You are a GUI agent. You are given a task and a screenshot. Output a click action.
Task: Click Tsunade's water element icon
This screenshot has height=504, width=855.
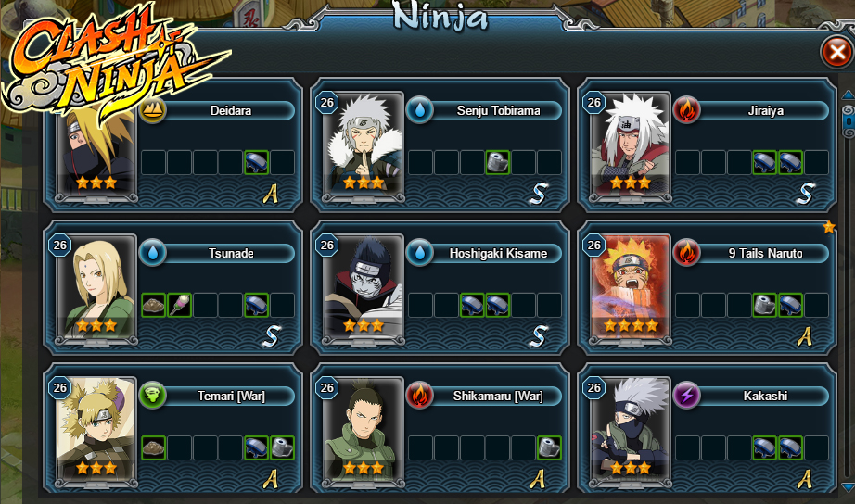[153, 253]
